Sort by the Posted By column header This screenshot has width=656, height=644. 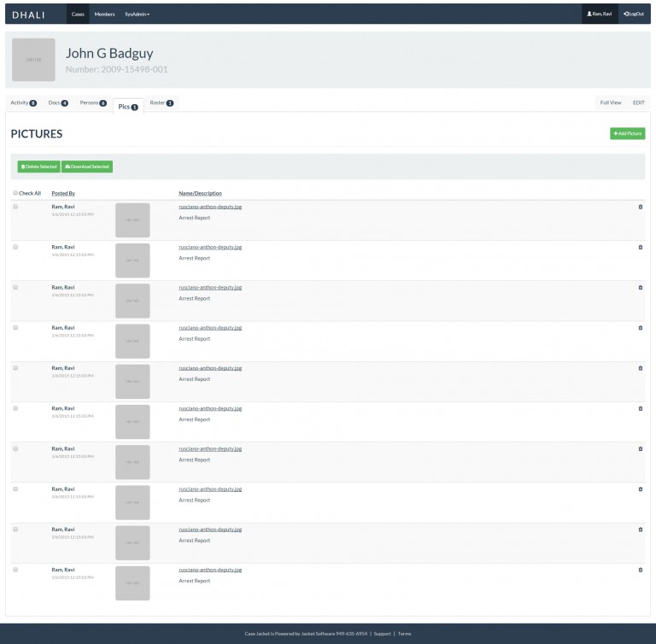63,194
